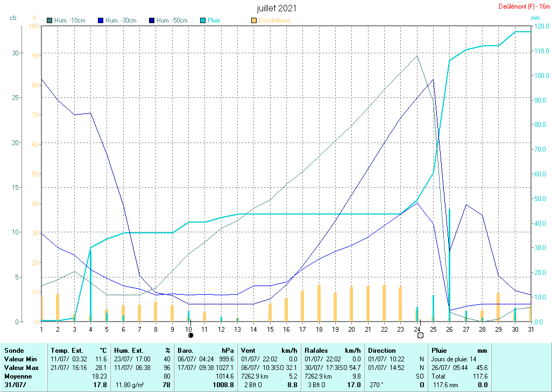
Task: Select the Pluie legend label
Action: pos(214,20)
